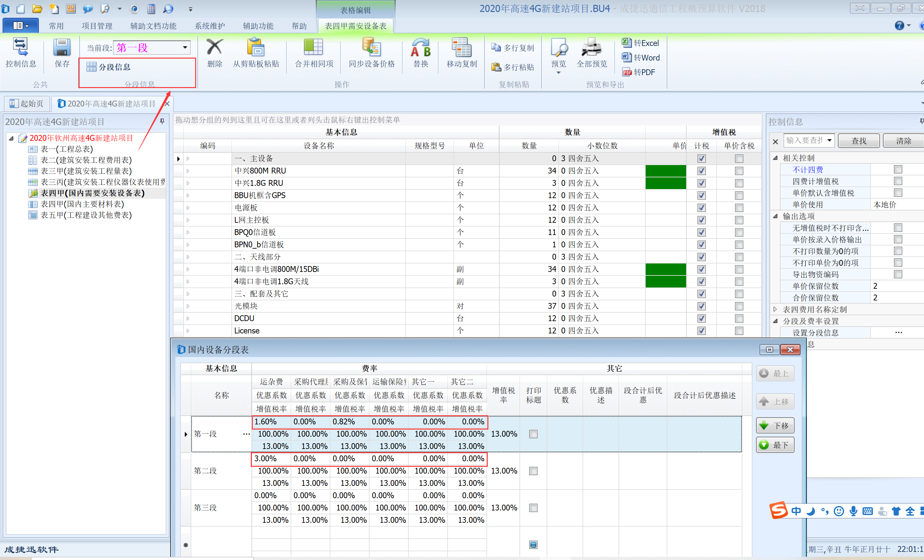Click the 全部预览 printer icon
Image resolution: width=924 pixels, height=560 pixels.
(591, 47)
